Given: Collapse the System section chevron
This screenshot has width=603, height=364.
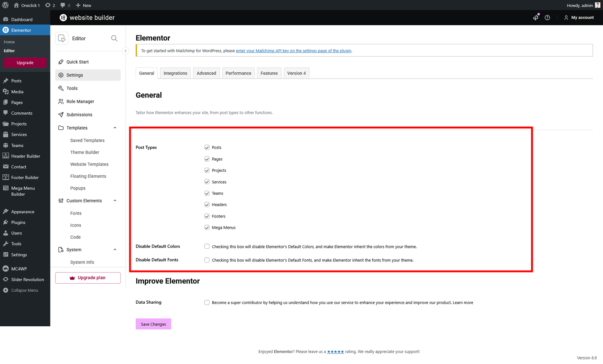Looking at the screenshot, I should click(115, 249).
